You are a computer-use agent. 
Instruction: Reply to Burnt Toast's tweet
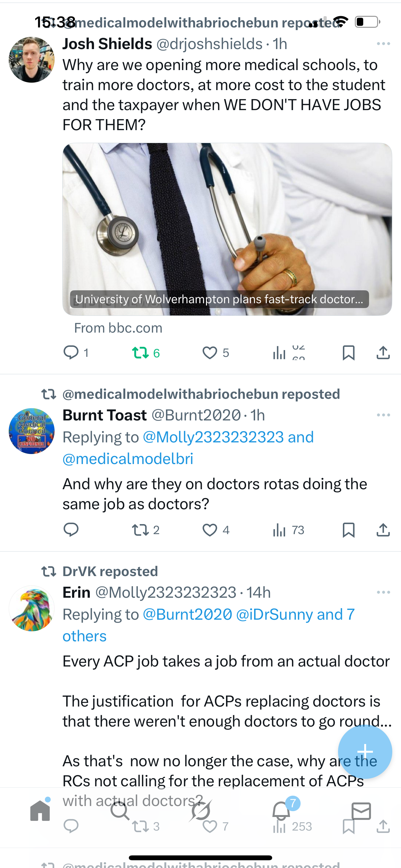71,530
